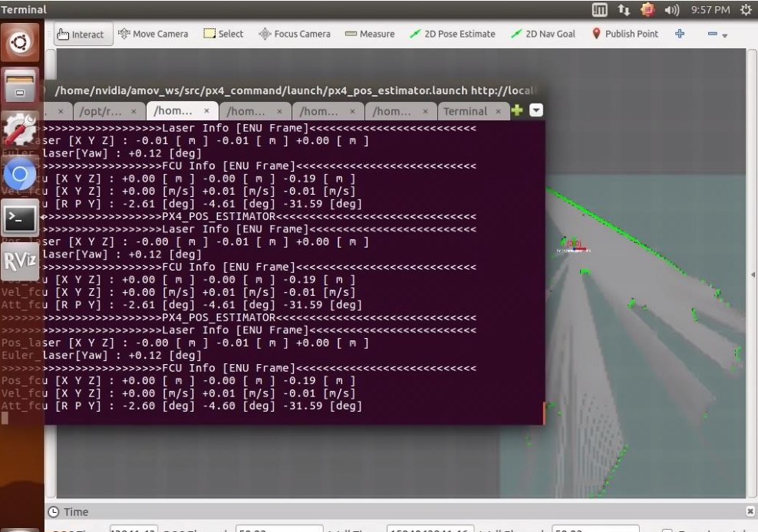Enable the Focus Camera tool
Screen dimensions: 758x532
295,34
